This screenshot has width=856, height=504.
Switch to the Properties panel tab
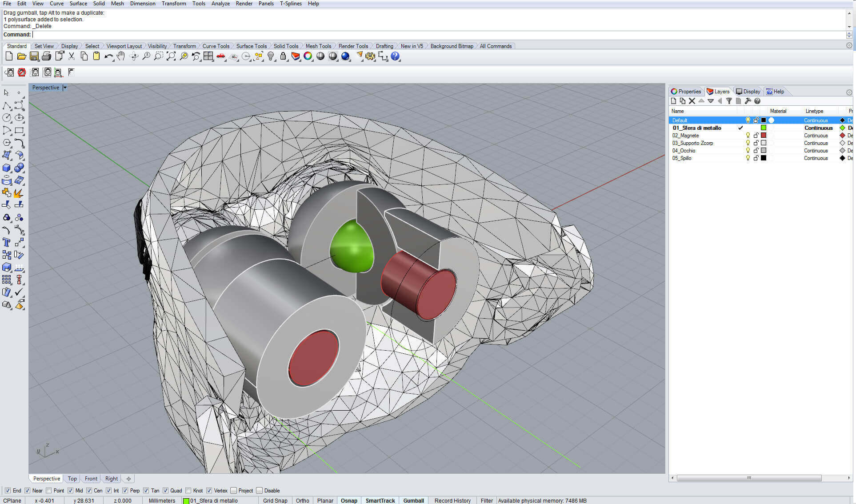point(686,92)
